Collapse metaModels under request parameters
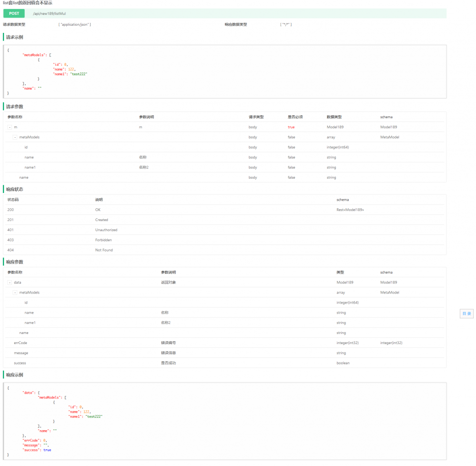Viewport: 476px width, 466px height. click(15, 137)
